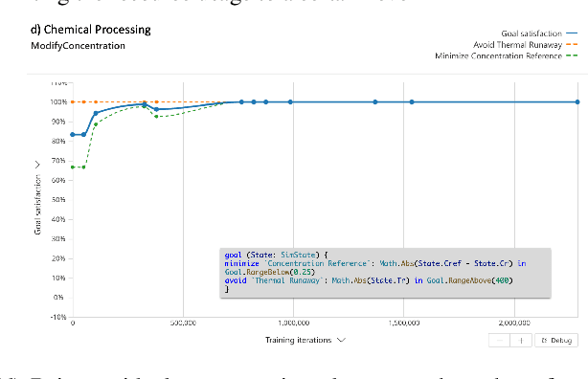Select the orange data point at iteration 0

73,102
